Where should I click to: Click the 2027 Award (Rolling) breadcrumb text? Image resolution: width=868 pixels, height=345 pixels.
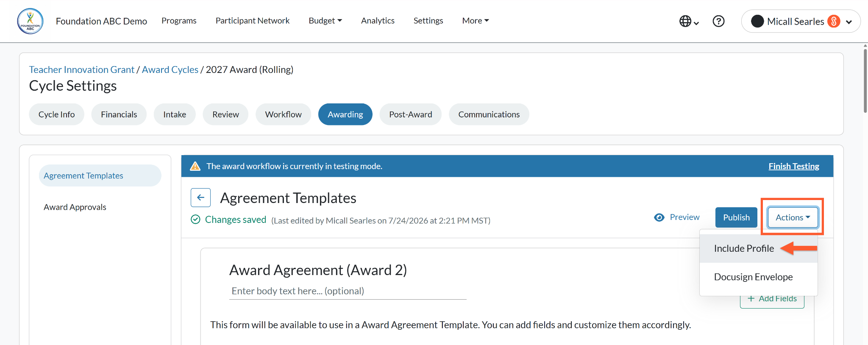point(250,70)
